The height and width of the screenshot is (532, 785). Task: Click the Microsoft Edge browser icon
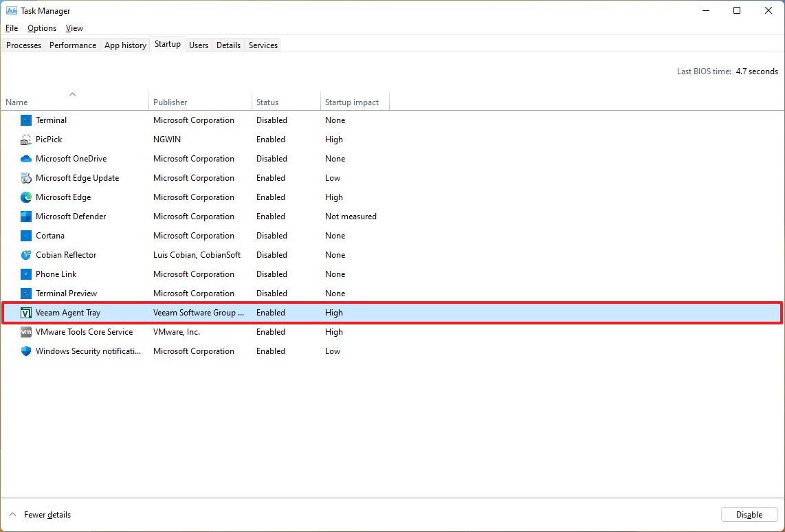click(25, 197)
